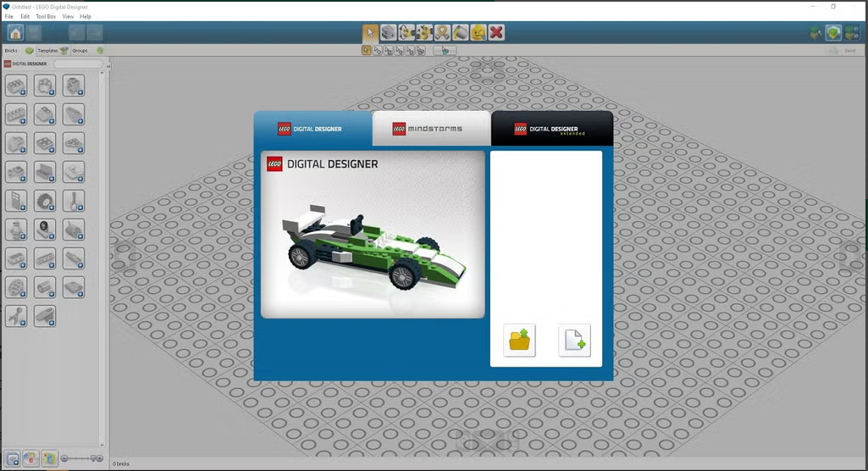Choose the Hinge tool
868x471 pixels.
tap(406, 33)
